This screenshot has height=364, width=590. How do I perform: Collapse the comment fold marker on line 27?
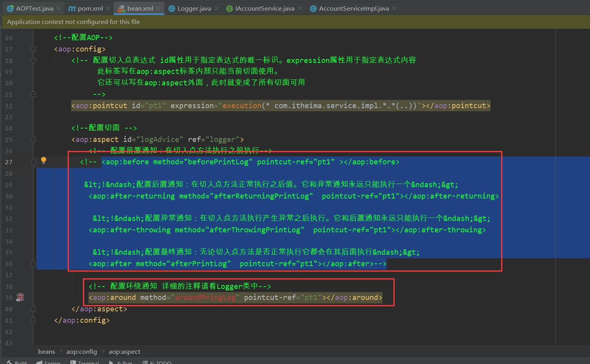click(x=33, y=162)
